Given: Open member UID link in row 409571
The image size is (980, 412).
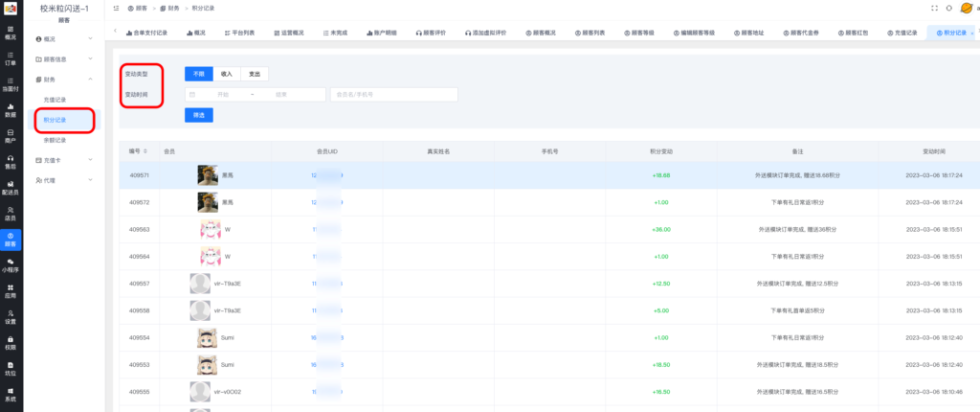Looking at the screenshot, I should (327, 175).
